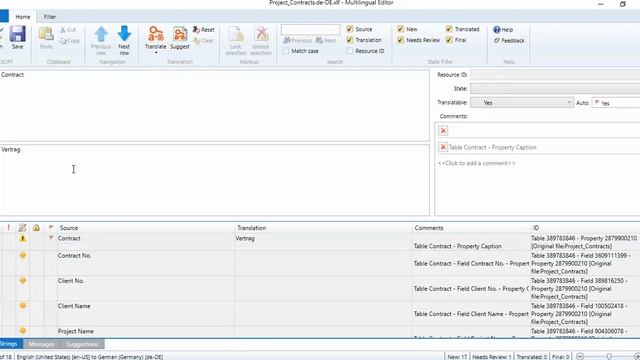Enable Match case option
This screenshot has width=640, height=360.
tap(286, 51)
